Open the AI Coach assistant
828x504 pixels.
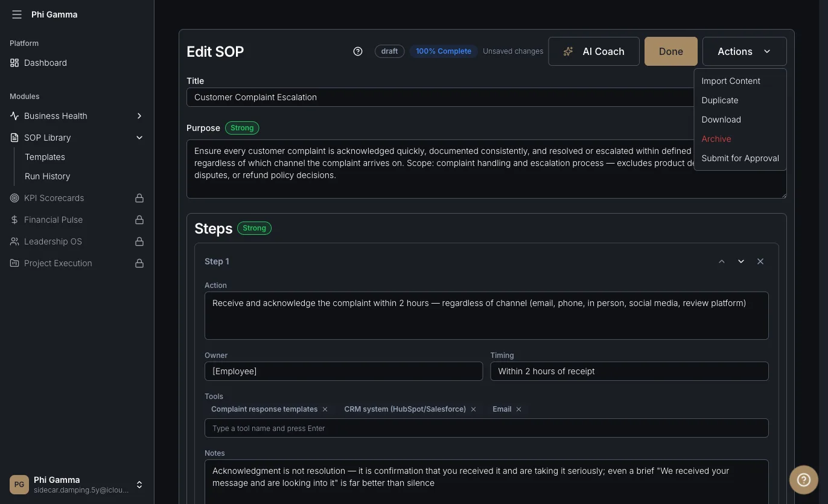pos(594,51)
